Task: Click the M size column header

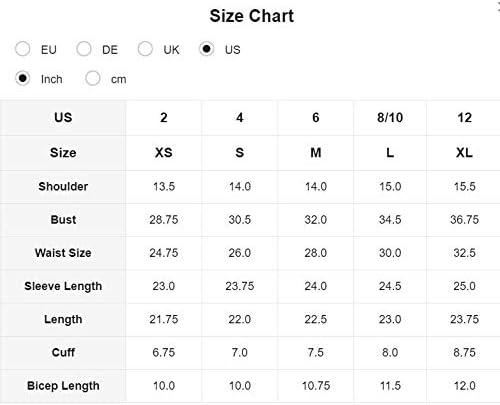Action: point(316,153)
